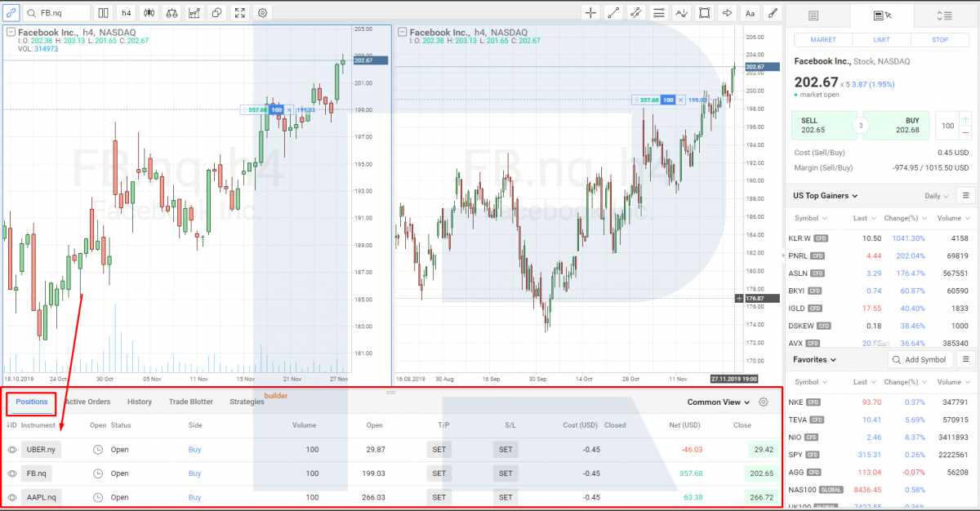Expand the Favorites list dropdown
The height and width of the screenshot is (511, 980).
(x=814, y=359)
